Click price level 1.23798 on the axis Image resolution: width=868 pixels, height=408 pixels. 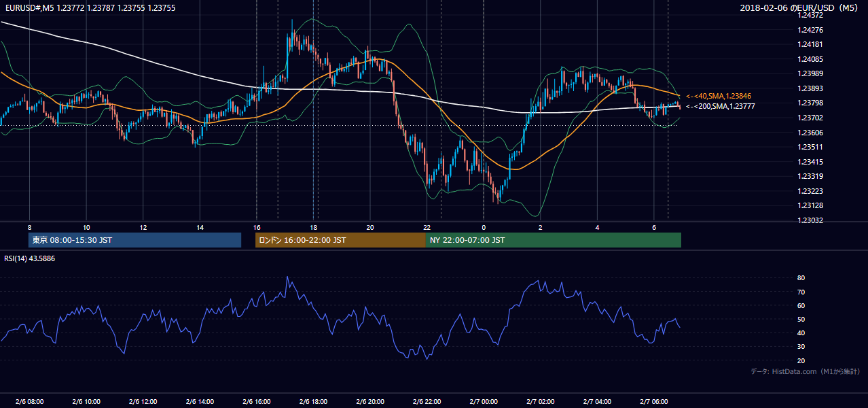[812, 103]
